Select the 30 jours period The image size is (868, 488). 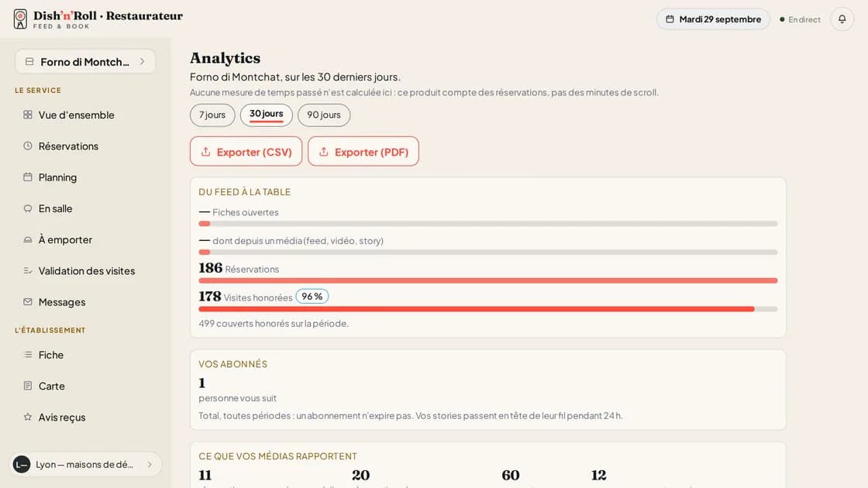tap(267, 115)
